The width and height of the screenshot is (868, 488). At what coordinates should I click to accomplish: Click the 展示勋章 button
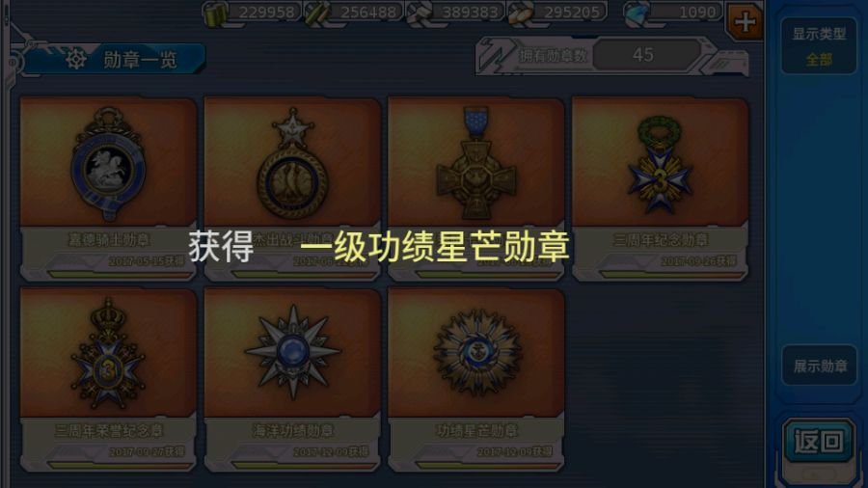820,366
